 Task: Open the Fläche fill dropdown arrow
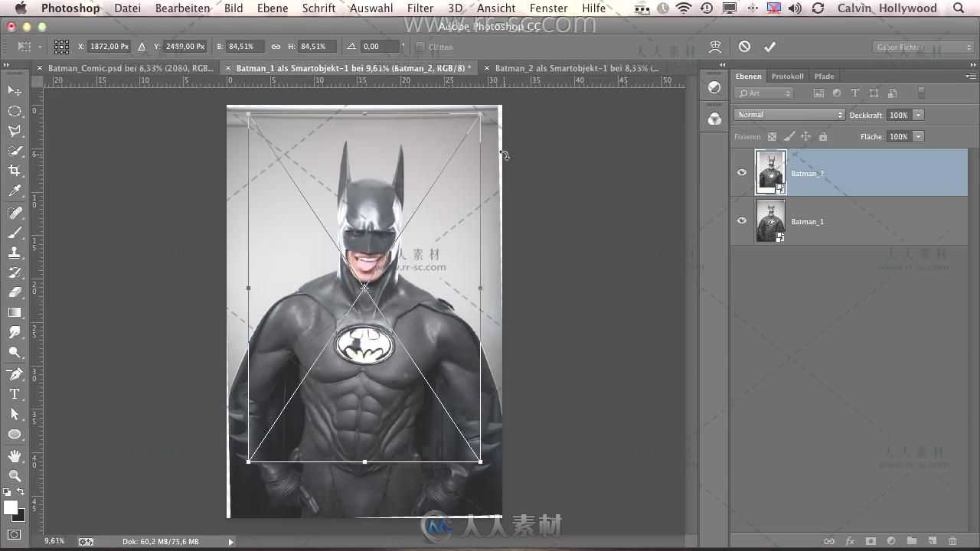tap(918, 136)
